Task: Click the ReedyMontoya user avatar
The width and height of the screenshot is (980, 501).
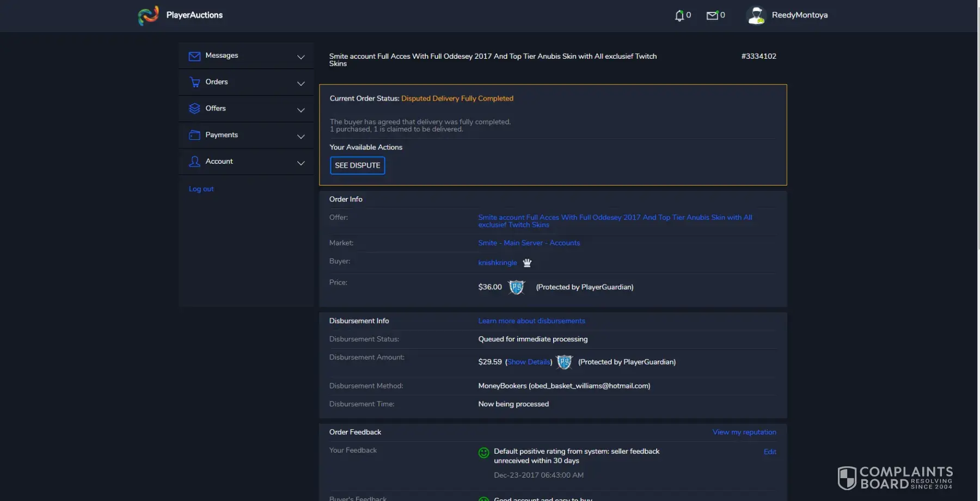Action: tap(756, 15)
